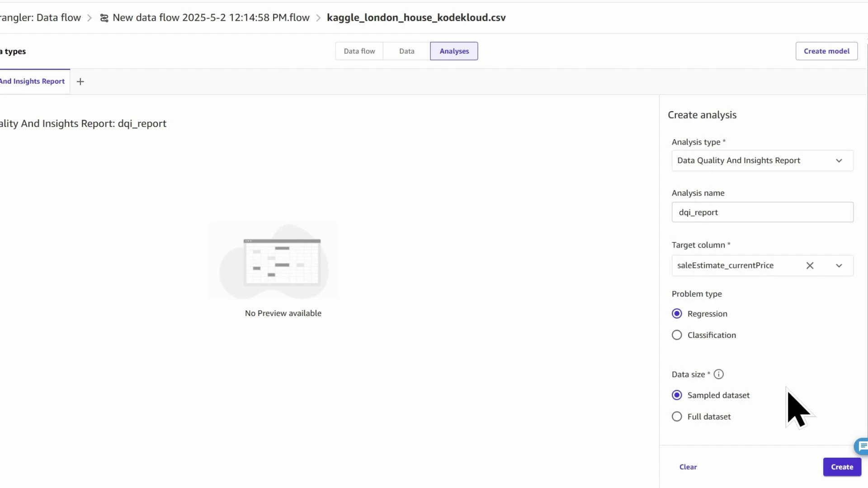The width and height of the screenshot is (868, 488).
Task: Open the Data size info tooltip icon
Action: (718, 374)
